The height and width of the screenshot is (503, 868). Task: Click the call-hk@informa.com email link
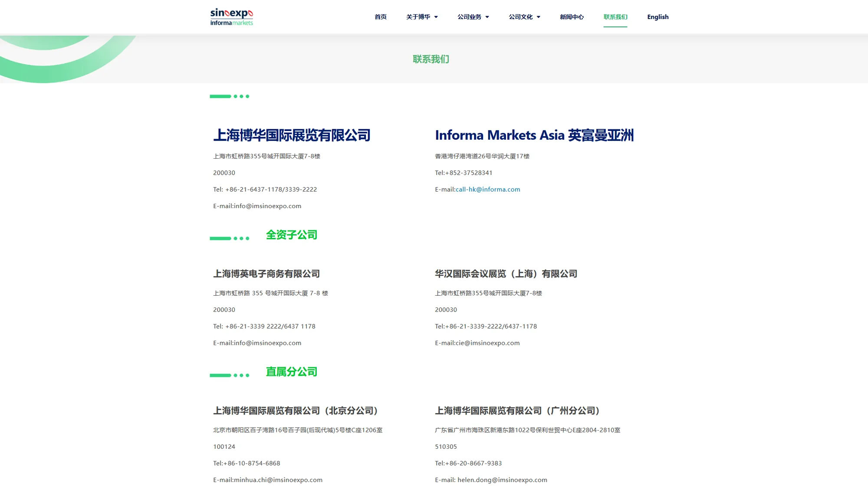pyautogui.click(x=487, y=189)
